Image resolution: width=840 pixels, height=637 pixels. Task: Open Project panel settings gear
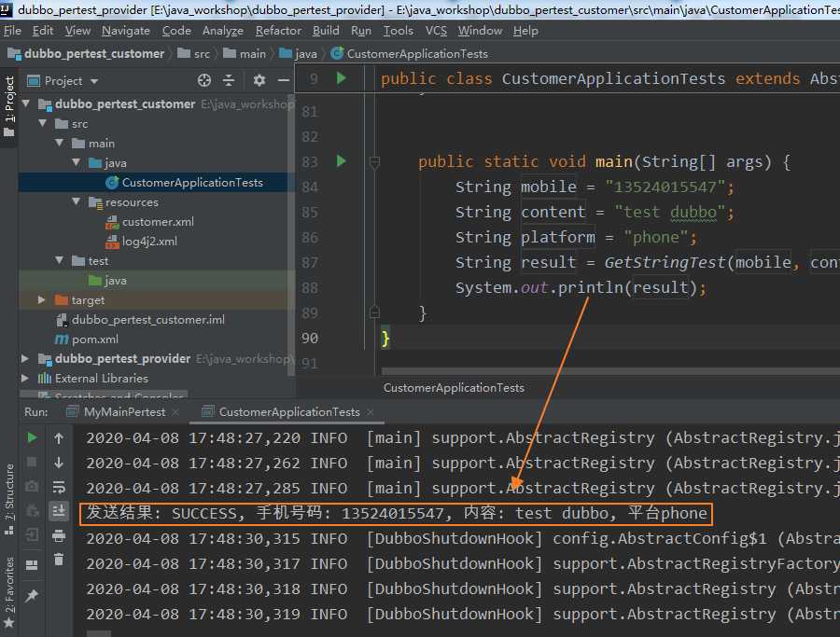tap(259, 81)
